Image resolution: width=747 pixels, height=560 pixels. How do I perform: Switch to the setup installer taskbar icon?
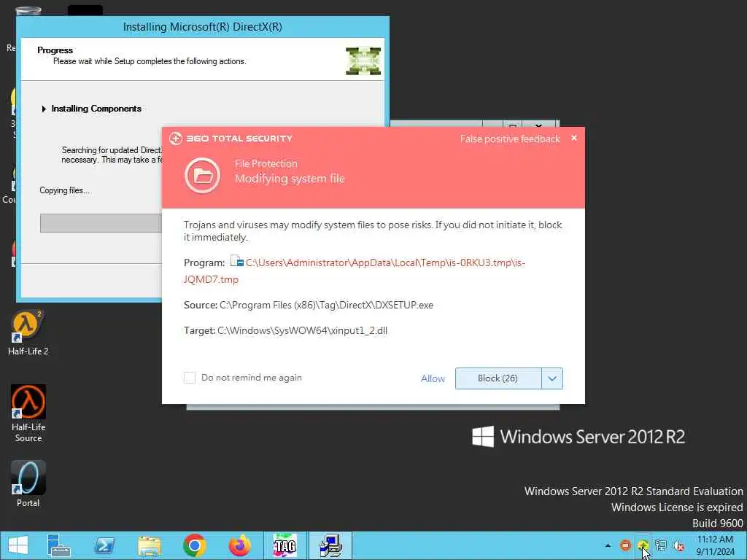(330, 545)
